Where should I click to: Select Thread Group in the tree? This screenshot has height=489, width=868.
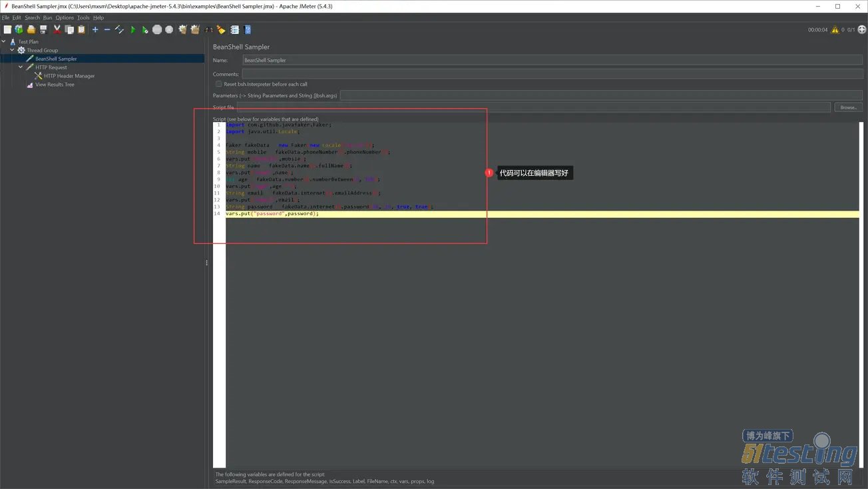[42, 50]
